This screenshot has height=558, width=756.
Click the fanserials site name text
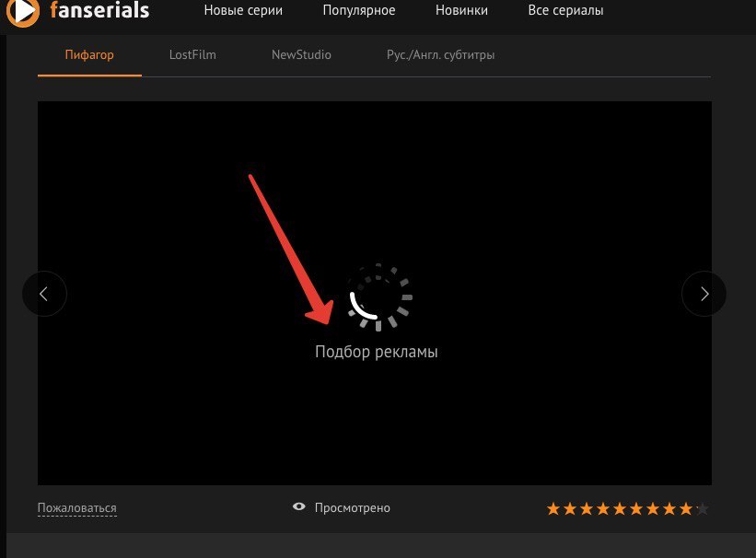(99, 10)
